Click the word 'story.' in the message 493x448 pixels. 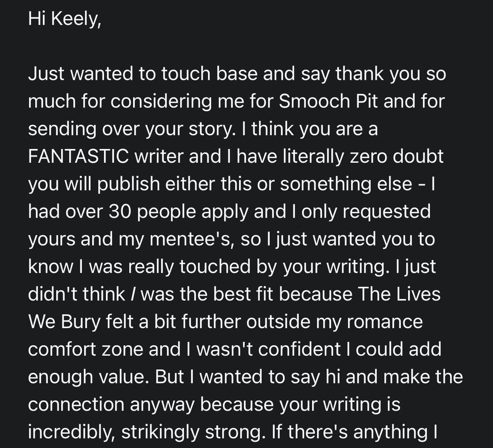(x=212, y=129)
